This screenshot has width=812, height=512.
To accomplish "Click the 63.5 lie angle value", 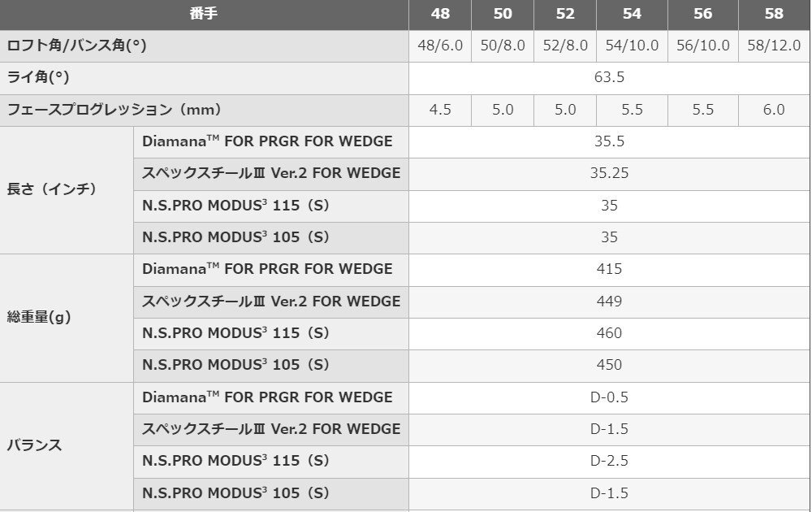I will [609, 78].
